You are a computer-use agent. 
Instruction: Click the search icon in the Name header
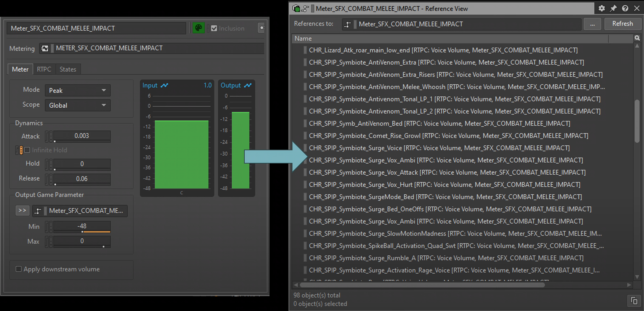(x=637, y=38)
